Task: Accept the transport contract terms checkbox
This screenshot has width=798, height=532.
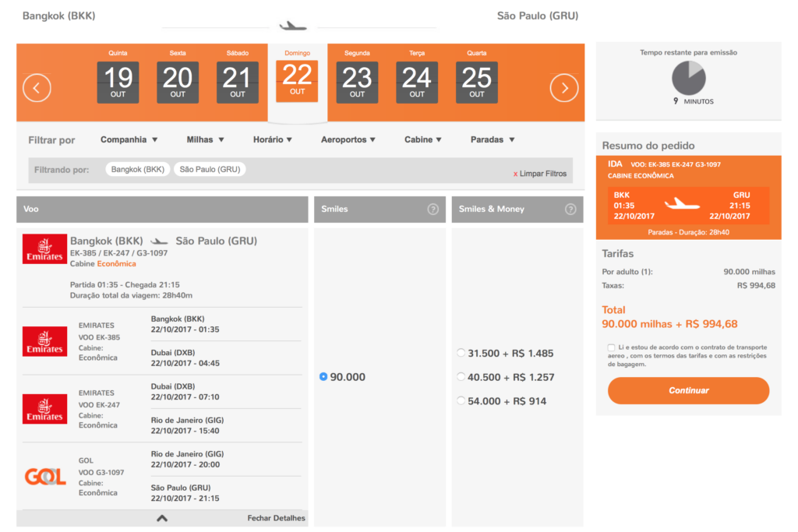Action: [x=611, y=347]
